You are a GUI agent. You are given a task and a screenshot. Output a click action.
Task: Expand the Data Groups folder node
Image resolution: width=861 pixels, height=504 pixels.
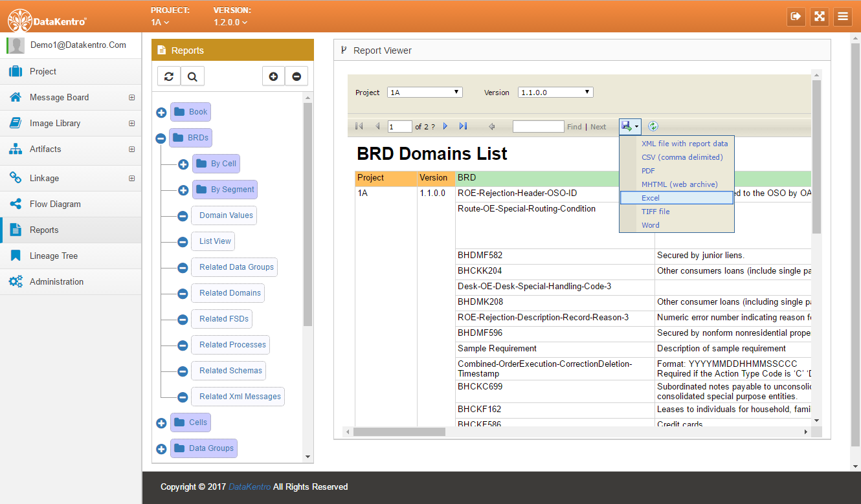161,449
